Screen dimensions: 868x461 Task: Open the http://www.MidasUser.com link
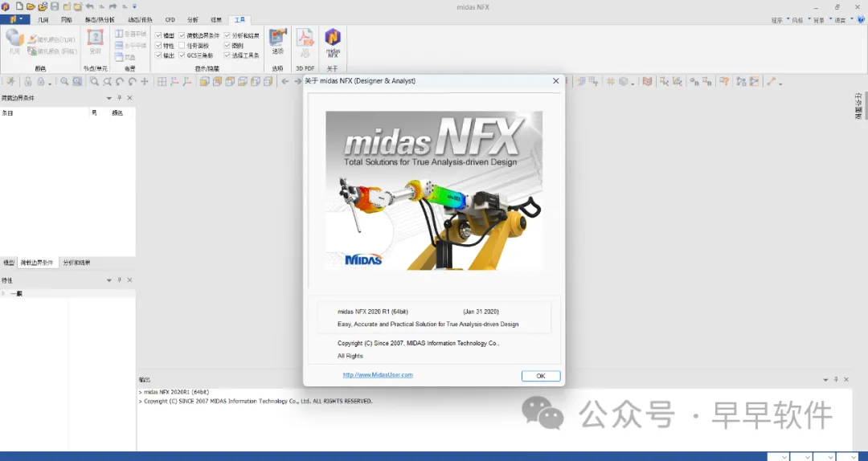[378, 375]
